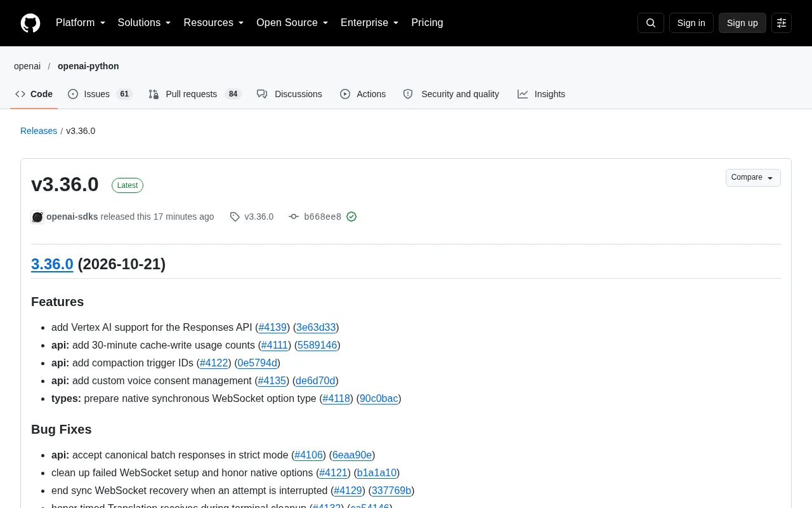Open pull request #4106
Screen dimensions: 812x508
[x=309, y=455]
